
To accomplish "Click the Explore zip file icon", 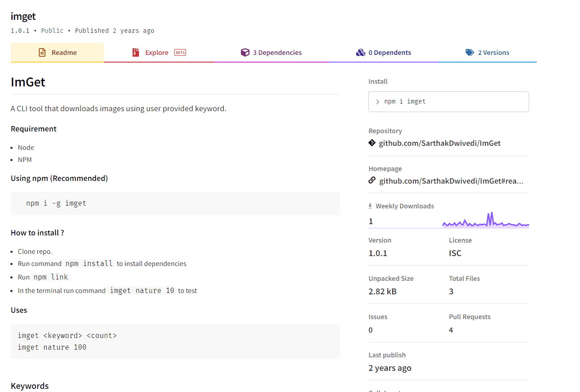I will tap(136, 53).
